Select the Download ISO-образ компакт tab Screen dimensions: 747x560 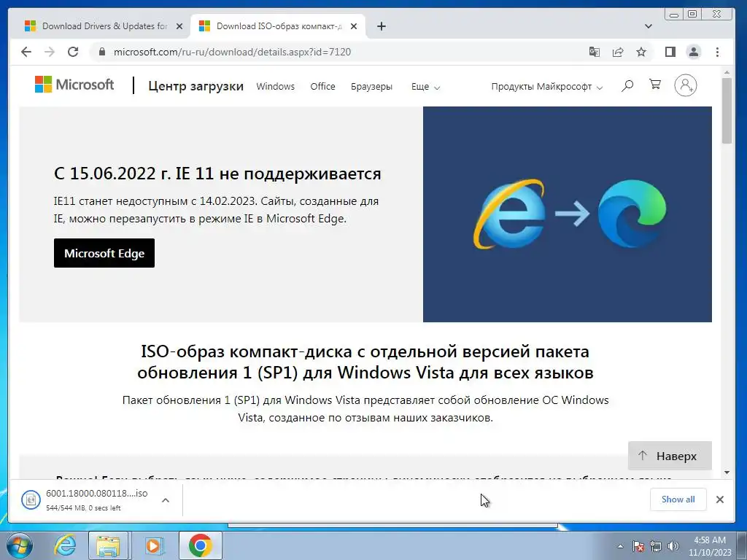point(278,26)
